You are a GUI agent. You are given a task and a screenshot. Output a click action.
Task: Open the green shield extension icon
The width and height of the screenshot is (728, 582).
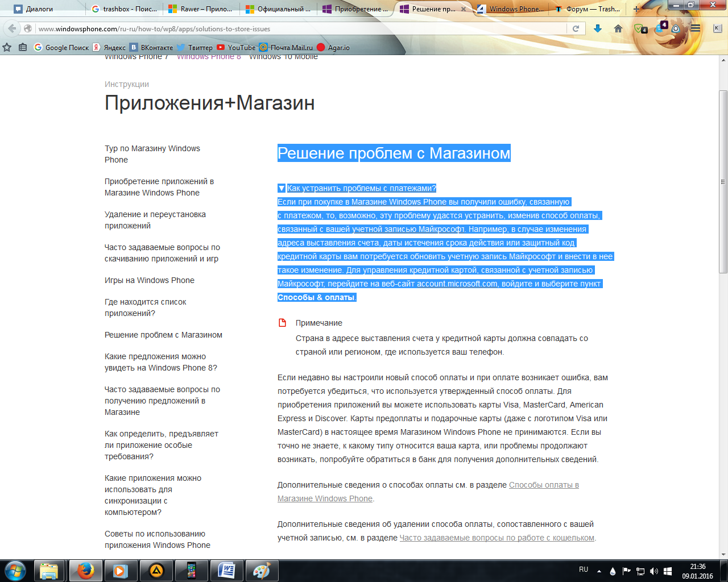(x=640, y=28)
